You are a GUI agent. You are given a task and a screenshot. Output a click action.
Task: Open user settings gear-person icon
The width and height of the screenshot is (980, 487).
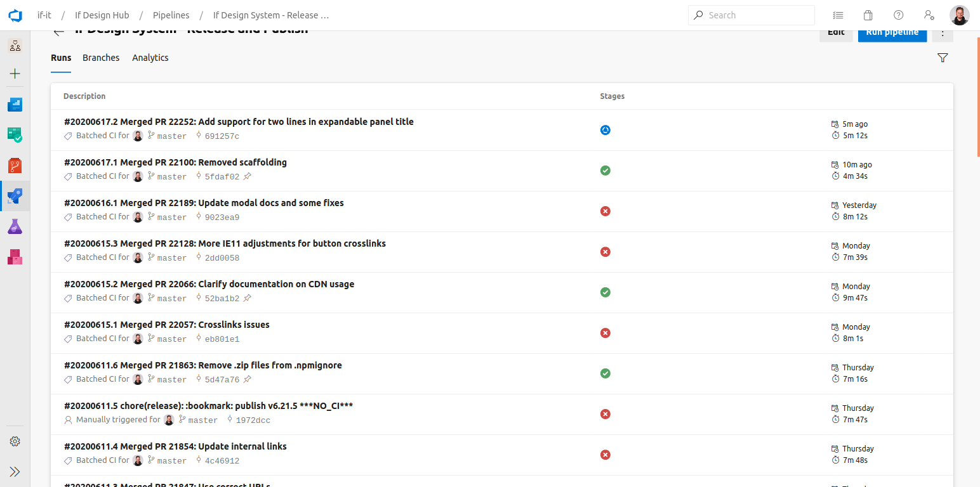point(929,15)
